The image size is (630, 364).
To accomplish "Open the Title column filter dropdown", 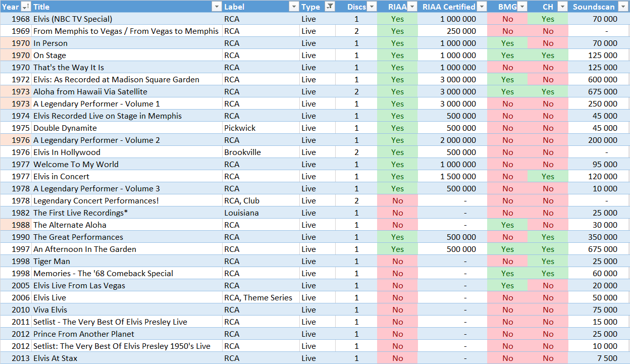I will click(x=217, y=7).
